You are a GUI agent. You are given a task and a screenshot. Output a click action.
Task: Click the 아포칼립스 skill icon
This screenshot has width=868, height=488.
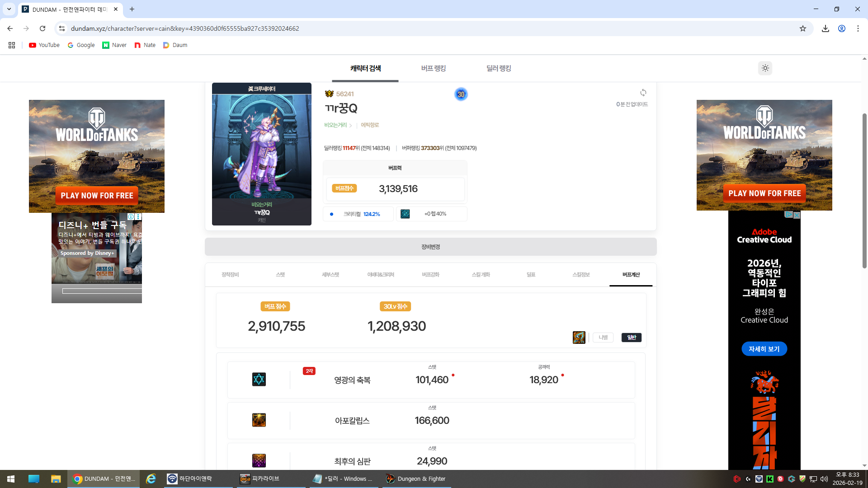click(259, 420)
